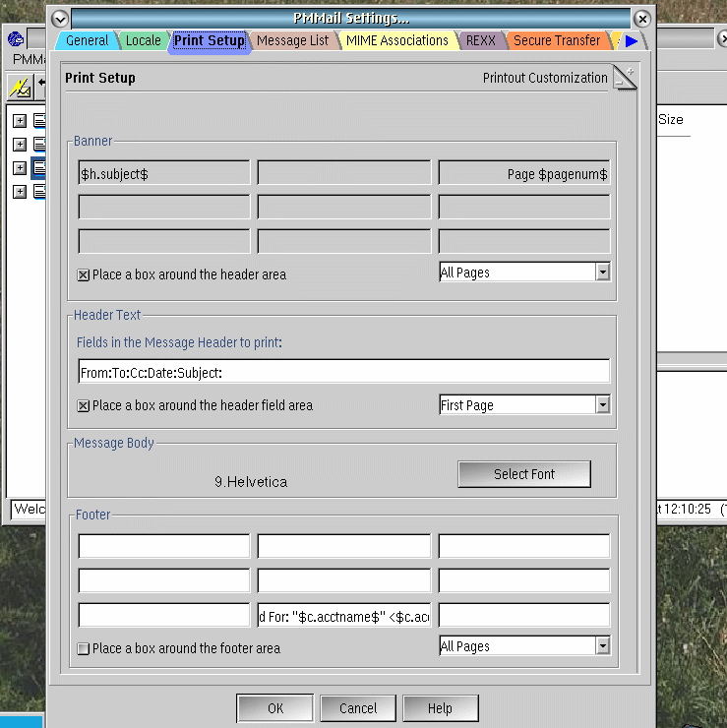The width and height of the screenshot is (727, 728).
Task: Go to the Secure Transfer tab
Action: pos(557,40)
